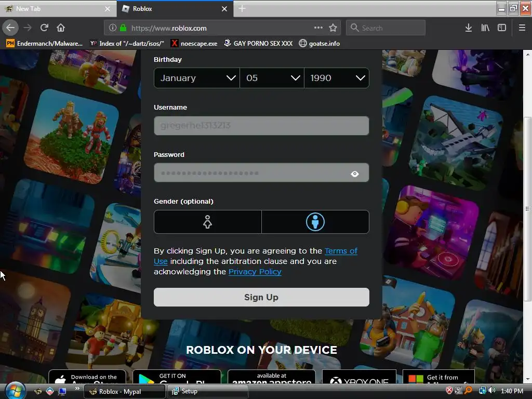Open the noescape.exe bookmark
This screenshot has width=532, height=399.
(194, 44)
